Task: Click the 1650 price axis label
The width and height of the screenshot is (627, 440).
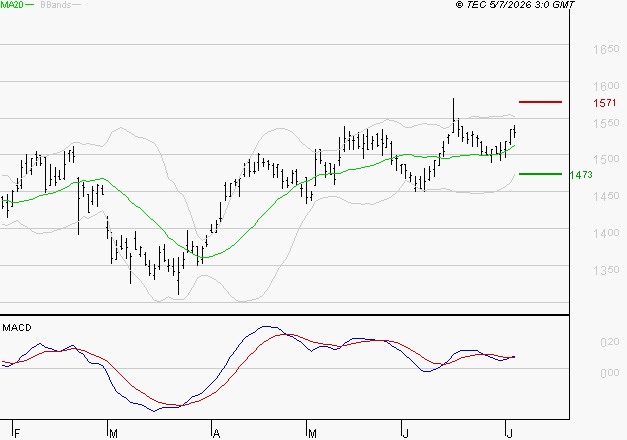Action: click(x=606, y=49)
